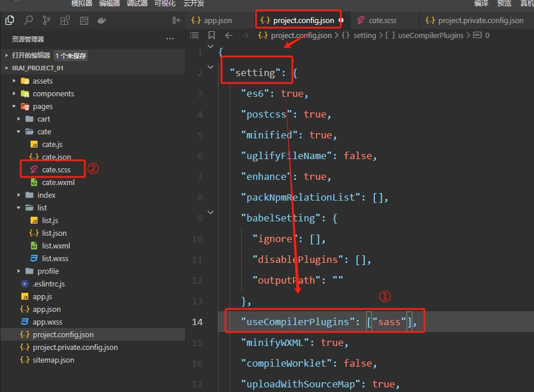Screen dimensions: 534x392
Task: Collapse the "babelSetting" block fold arrow
Action: pos(210,213)
